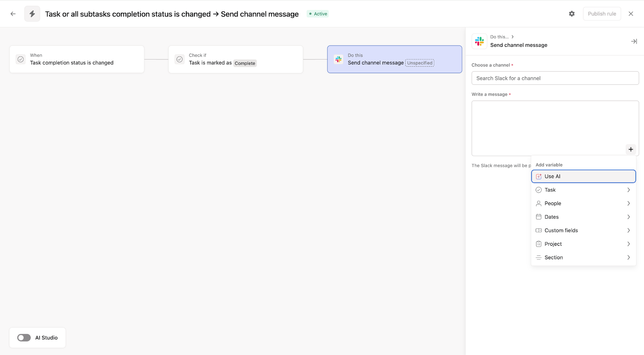The width and height of the screenshot is (644, 355).
Task: Toggle the AI Studio switch
Action: [24, 338]
